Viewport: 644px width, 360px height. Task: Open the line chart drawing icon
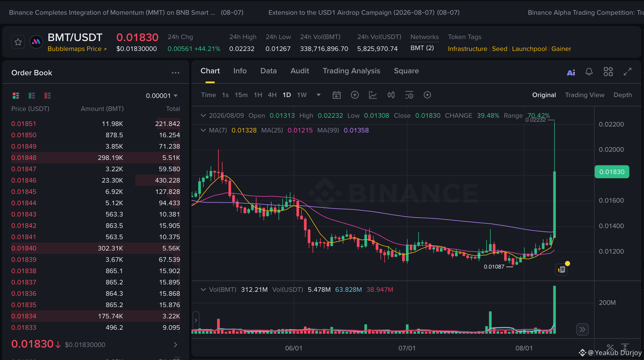point(373,95)
